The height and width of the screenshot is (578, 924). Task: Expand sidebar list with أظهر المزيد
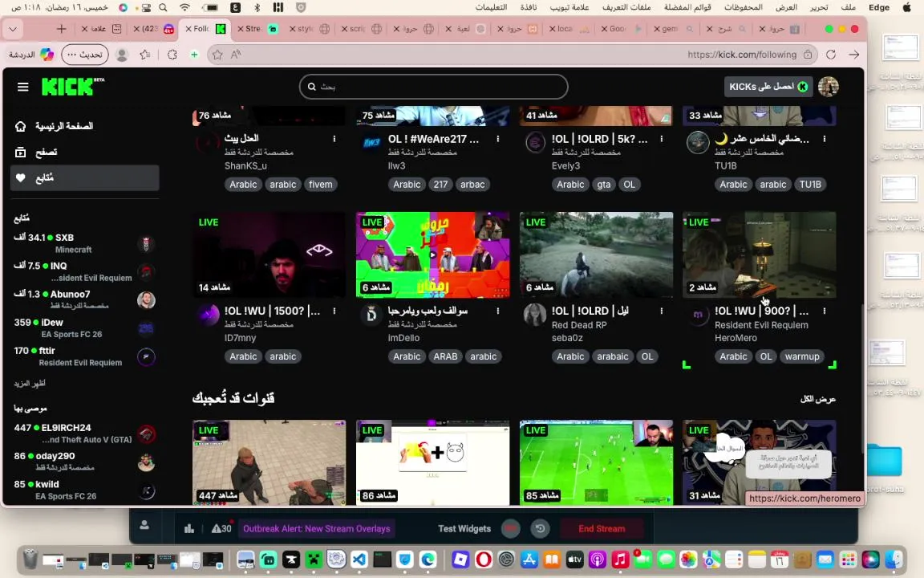30,384
